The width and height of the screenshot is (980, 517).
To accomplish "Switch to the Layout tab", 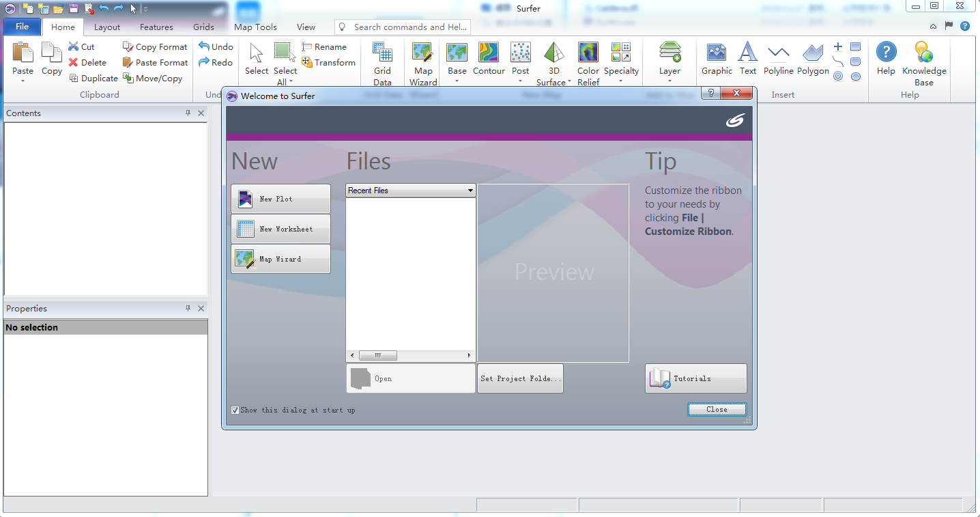I will coord(107,27).
